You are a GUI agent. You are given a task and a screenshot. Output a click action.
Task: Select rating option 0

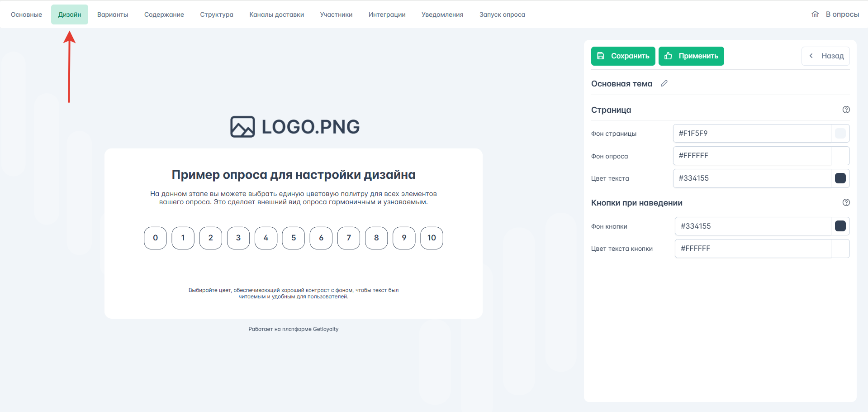pyautogui.click(x=155, y=238)
